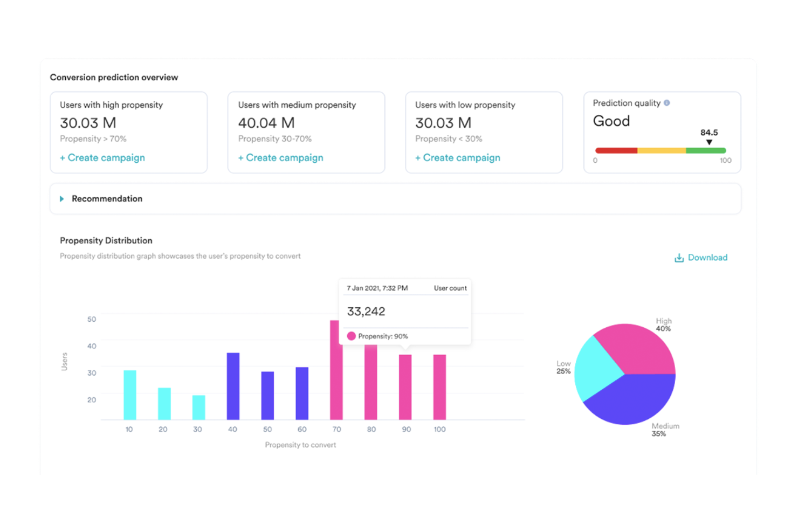
Task: Click the "Propensity > 70%" text
Action: point(93,139)
